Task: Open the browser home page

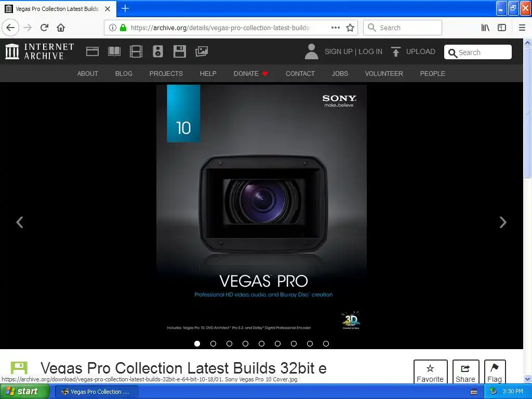Action: 61,28
